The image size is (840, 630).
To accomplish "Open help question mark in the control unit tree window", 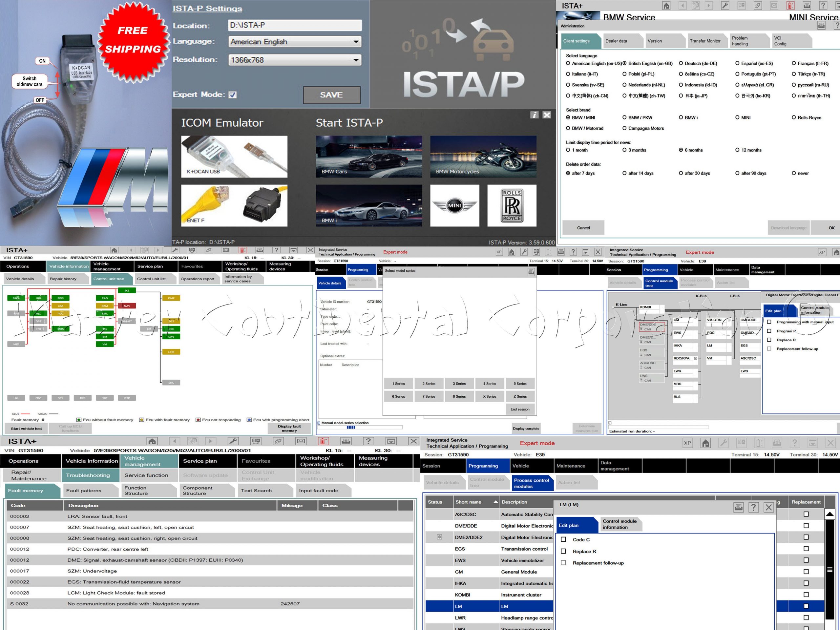I will pyautogui.click(x=277, y=250).
